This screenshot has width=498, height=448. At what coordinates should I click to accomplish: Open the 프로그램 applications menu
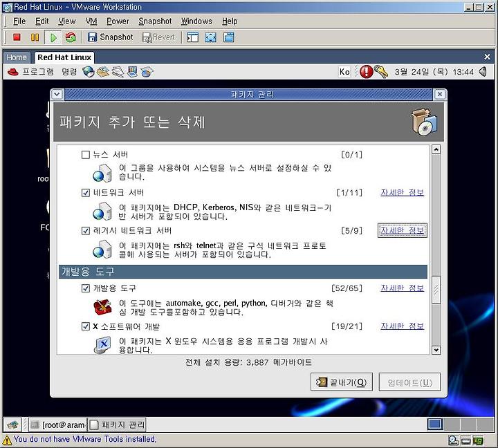click(38, 72)
